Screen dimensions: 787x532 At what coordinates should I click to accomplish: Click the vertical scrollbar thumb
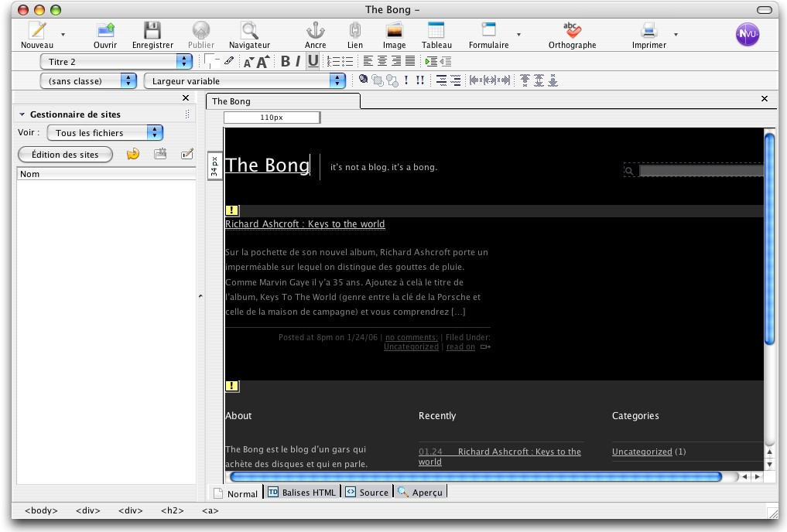point(769,238)
